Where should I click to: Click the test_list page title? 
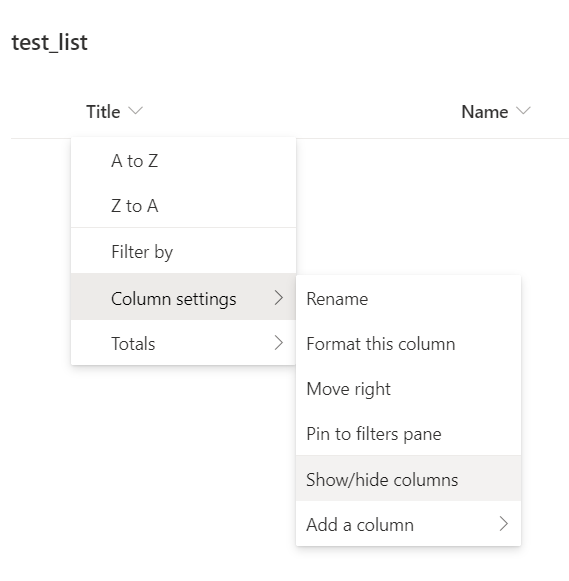click(50, 42)
